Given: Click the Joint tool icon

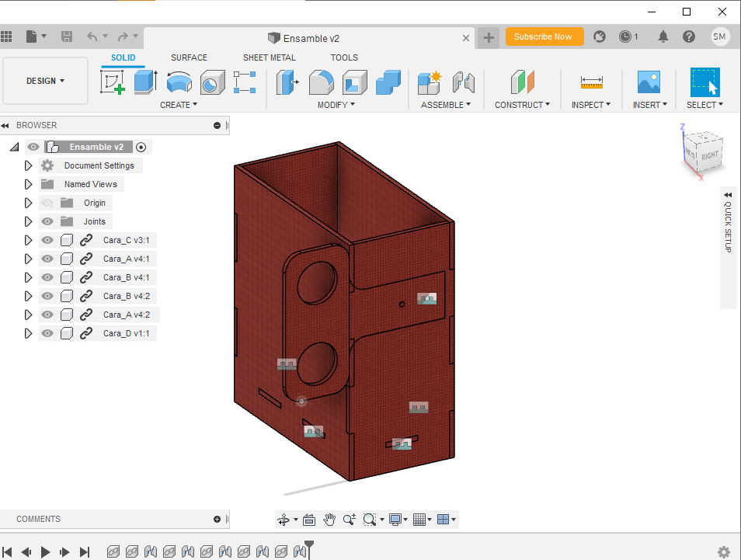Looking at the screenshot, I should tap(463, 82).
